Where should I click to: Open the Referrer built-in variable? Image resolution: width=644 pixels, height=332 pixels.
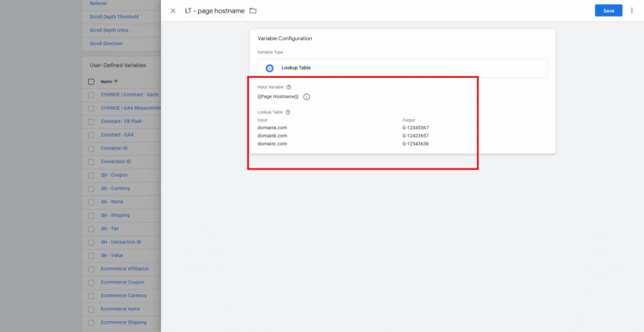click(x=98, y=3)
